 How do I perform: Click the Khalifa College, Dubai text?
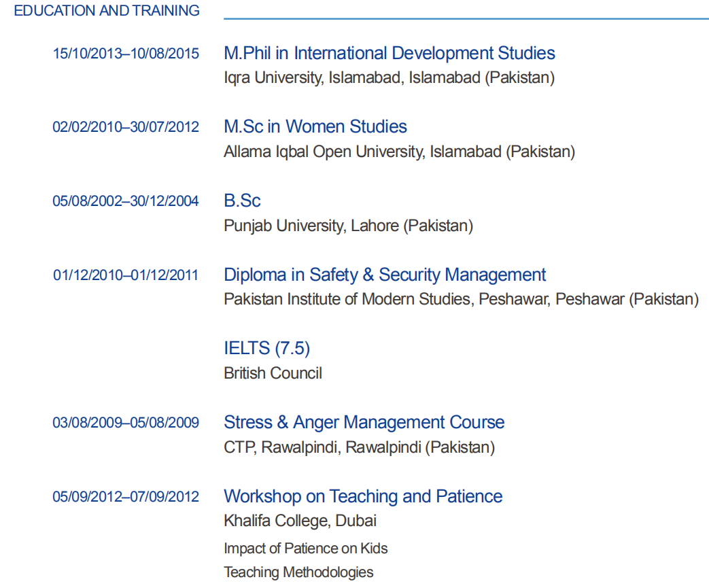tap(300, 521)
